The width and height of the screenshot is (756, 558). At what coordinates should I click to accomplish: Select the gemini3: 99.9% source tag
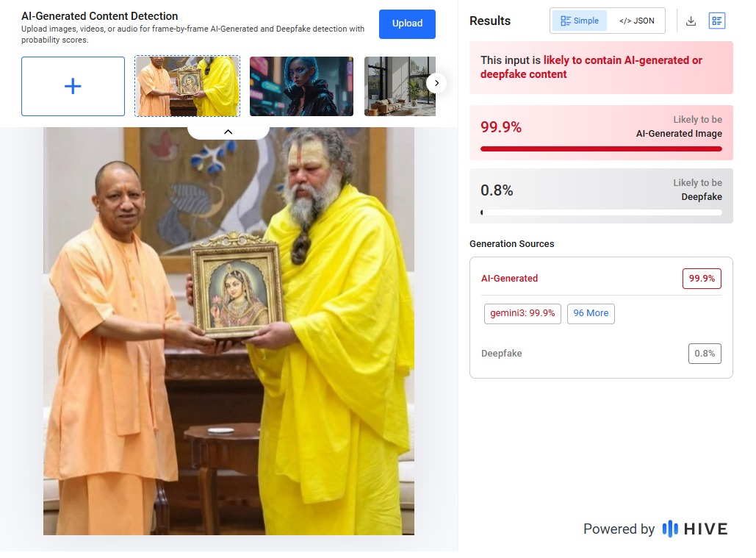click(522, 313)
